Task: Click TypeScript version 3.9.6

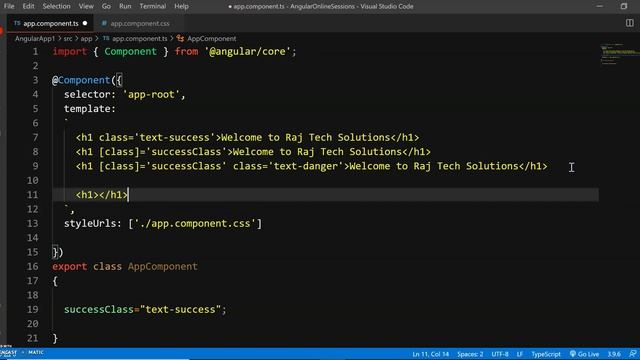Action: click(x=614, y=354)
